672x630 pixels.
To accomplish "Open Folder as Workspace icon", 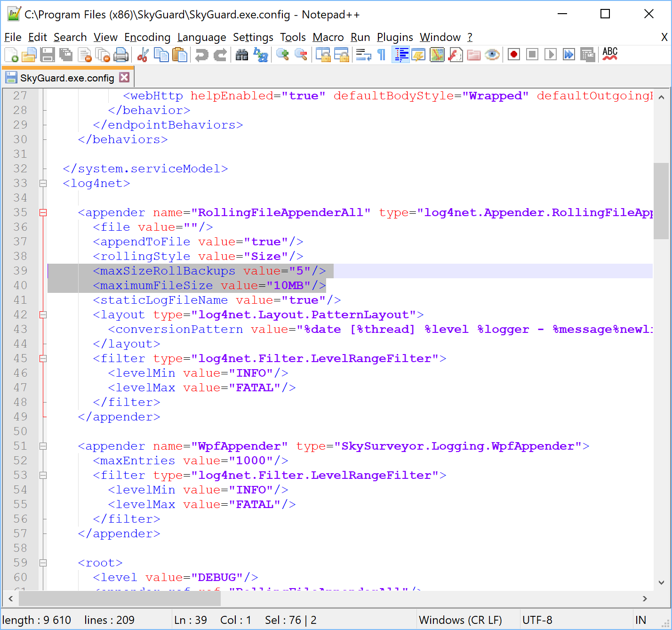I will click(474, 55).
